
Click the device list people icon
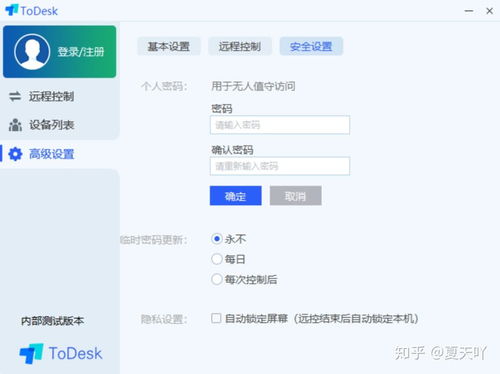click(15, 125)
